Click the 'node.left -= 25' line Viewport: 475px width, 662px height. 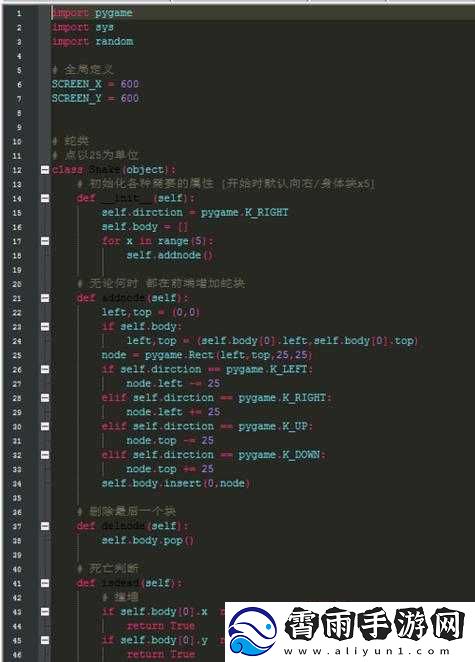(173, 383)
